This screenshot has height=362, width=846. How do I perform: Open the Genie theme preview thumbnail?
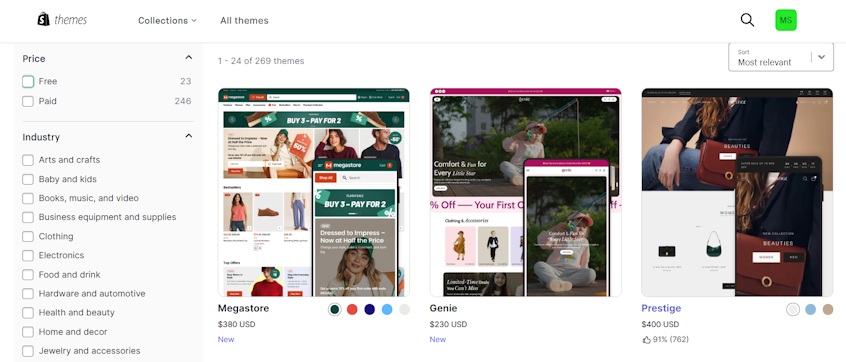[x=526, y=193]
